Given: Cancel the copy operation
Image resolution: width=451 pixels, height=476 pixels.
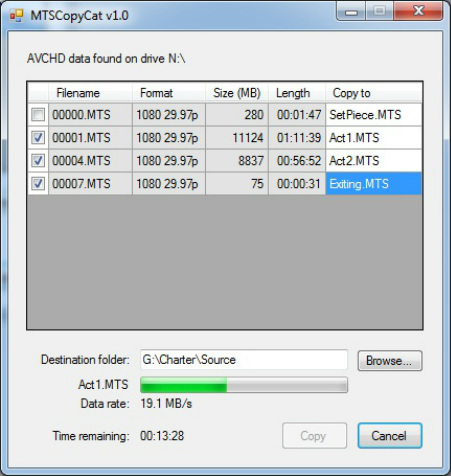Looking at the screenshot, I should point(390,436).
